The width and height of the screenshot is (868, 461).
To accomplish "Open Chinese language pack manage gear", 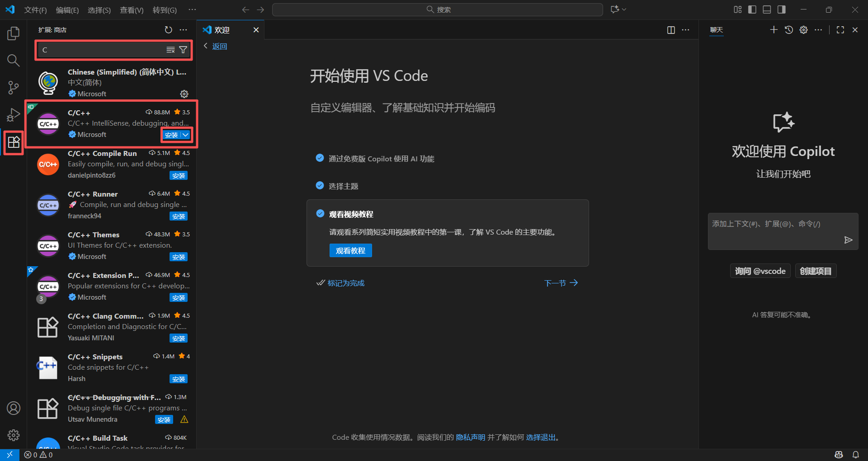I will pyautogui.click(x=184, y=94).
